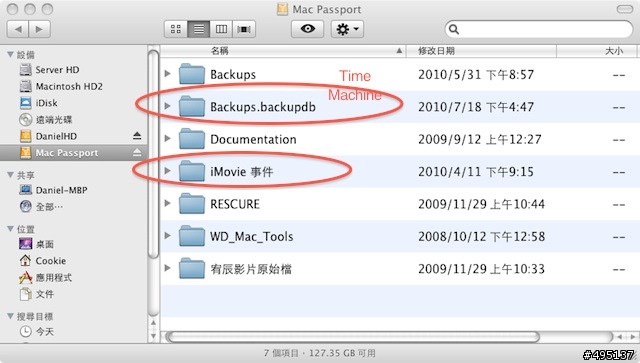Click the sidebar scroll up arrow
Viewport: 640px width, 363px height.
click(x=153, y=323)
